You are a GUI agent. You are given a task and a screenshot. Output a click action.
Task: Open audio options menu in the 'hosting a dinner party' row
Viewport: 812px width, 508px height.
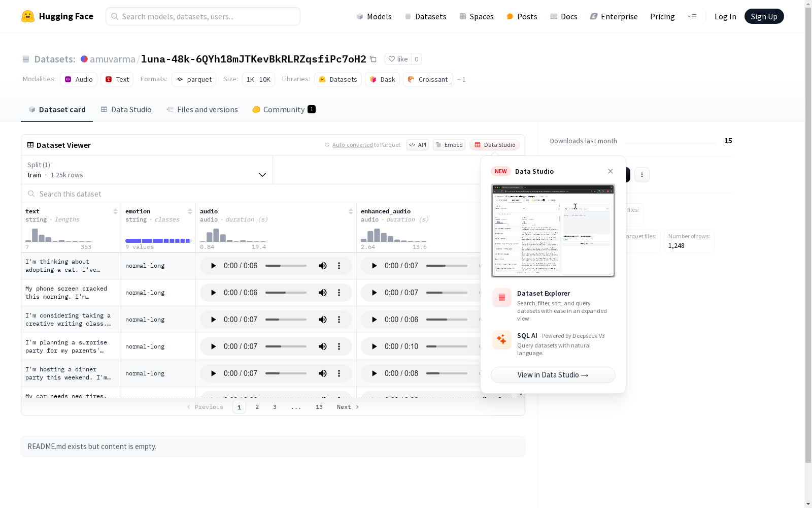(x=339, y=373)
